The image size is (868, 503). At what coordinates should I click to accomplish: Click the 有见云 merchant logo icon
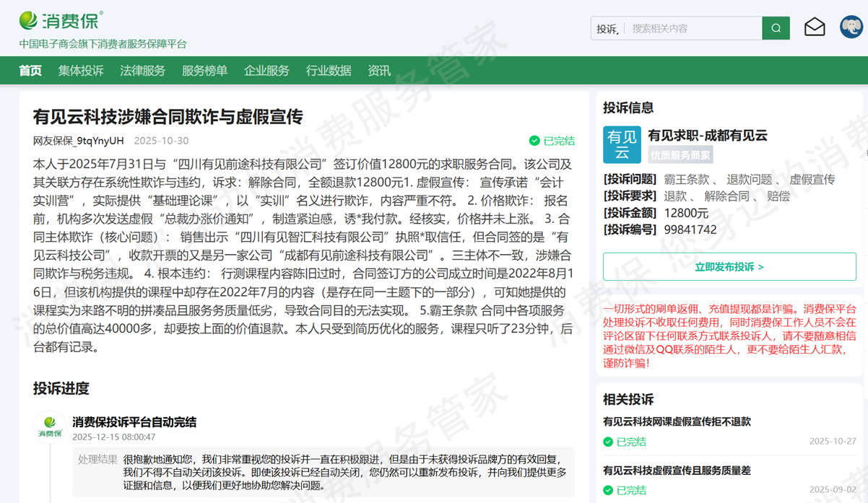tap(621, 145)
